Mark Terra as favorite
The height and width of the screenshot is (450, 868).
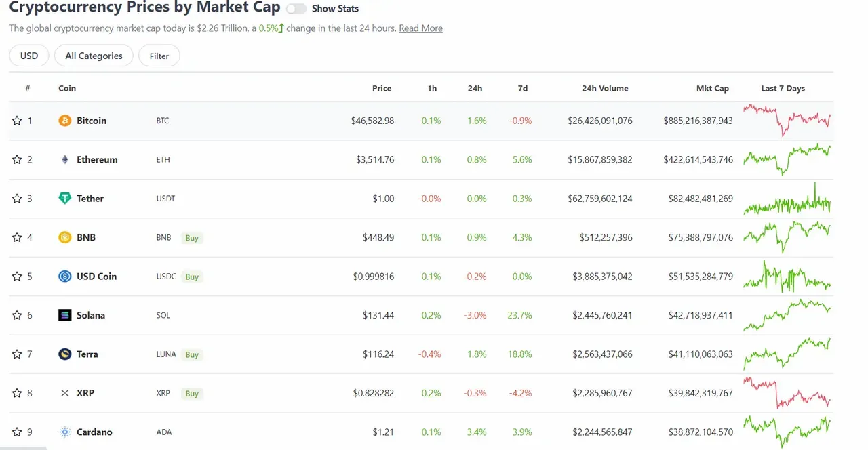[x=17, y=354]
